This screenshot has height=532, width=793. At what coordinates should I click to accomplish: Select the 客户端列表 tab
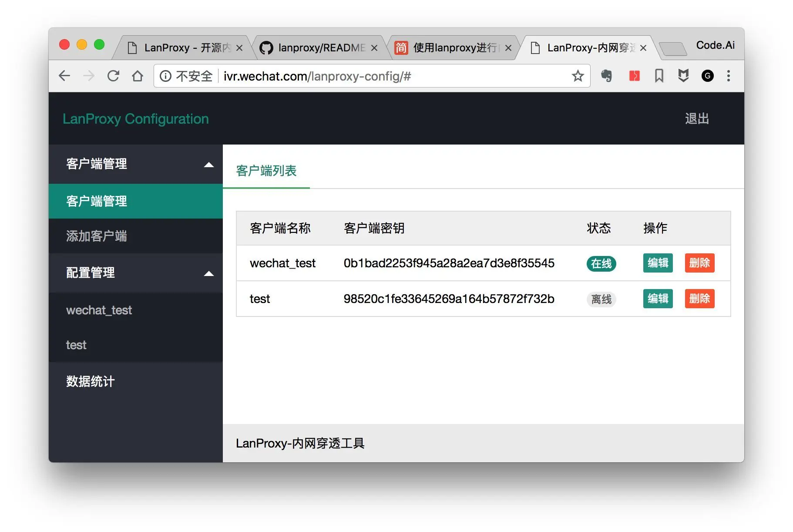point(265,171)
